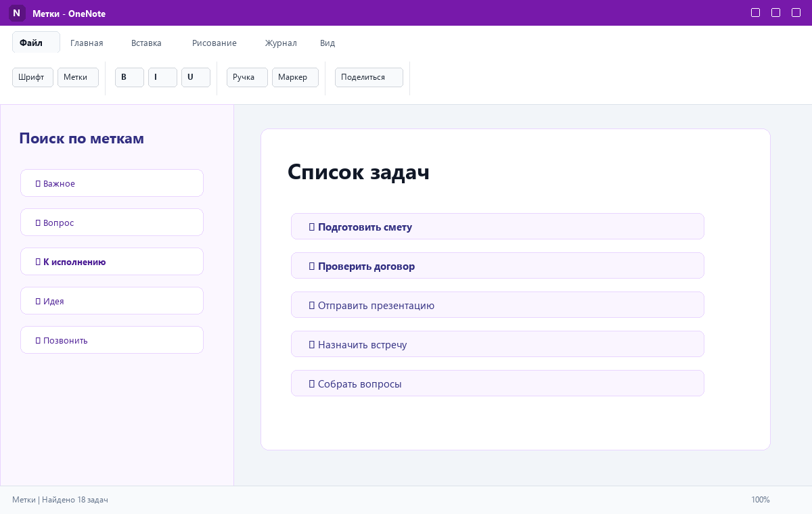
Task: Click the Поиск по меткам heading
Action: tap(81, 139)
